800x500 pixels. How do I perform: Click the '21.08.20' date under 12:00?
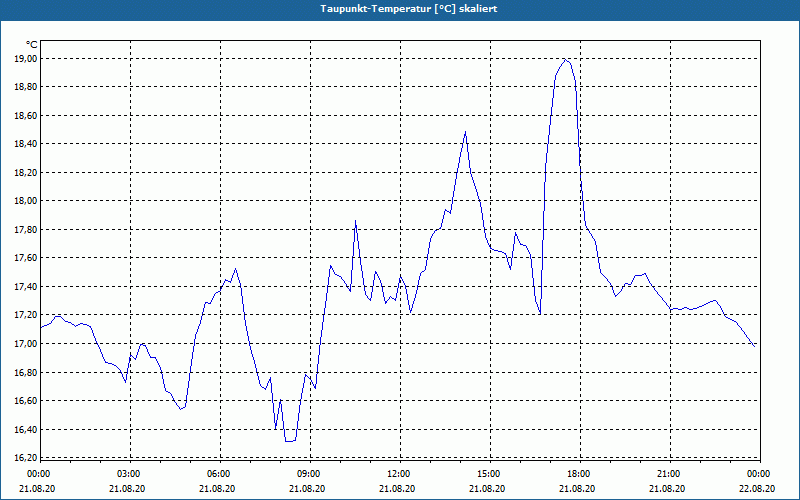tap(397, 488)
